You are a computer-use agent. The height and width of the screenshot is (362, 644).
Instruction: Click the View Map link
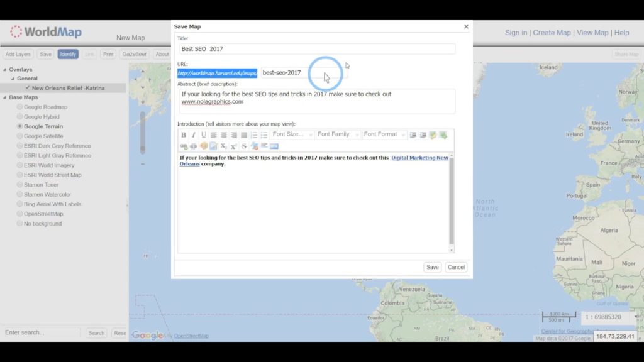(592, 33)
